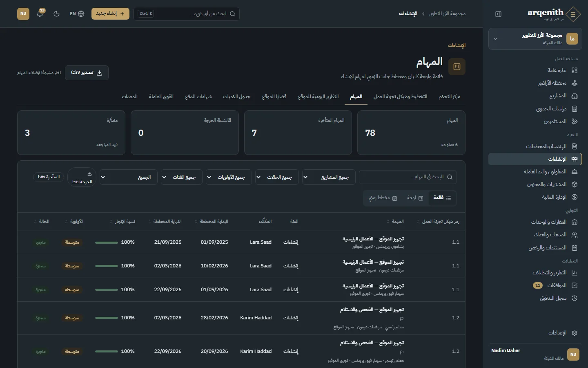
Task: Click the البحث في المهام search field
Action: (x=408, y=177)
